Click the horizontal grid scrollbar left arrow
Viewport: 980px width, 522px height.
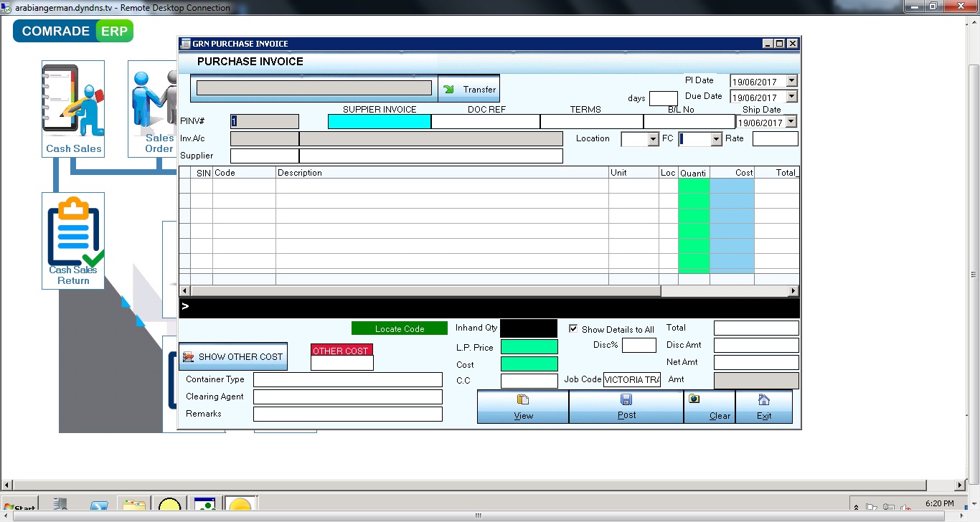[184, 290]
